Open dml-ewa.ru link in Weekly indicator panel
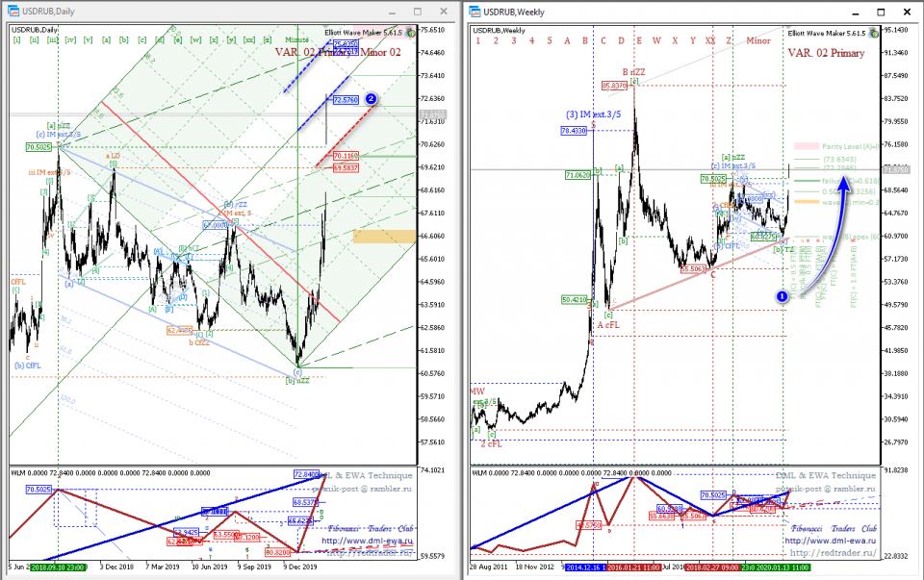The height and width of the screenshot is (580, 924). (x=831, y=541)
